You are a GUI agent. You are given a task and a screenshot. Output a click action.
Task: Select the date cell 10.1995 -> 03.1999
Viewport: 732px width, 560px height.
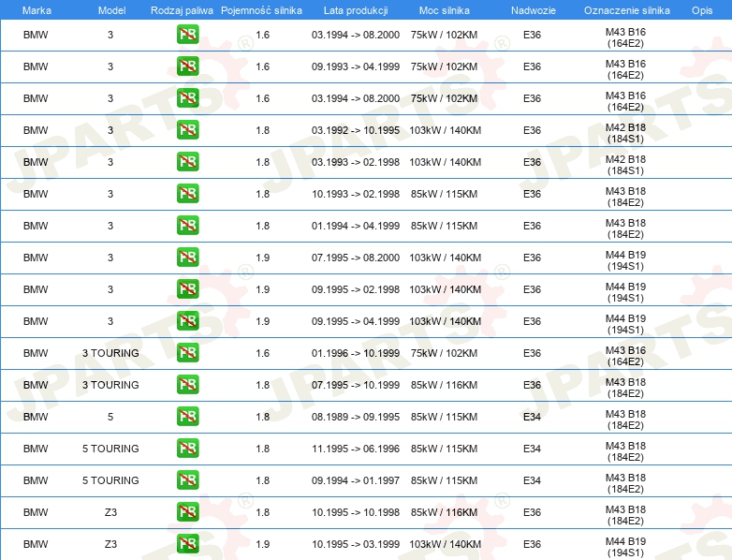tap(356, 544)
